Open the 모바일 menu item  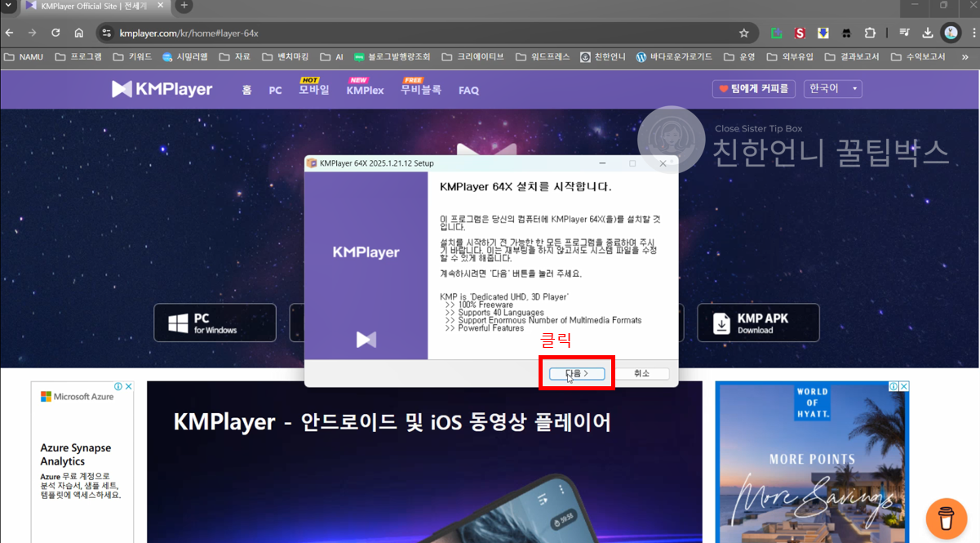[x=314, y=90]
